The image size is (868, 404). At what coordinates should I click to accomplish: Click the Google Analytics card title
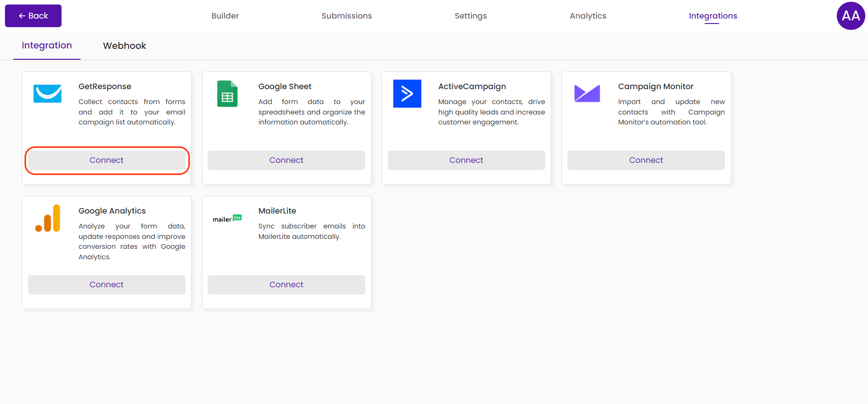[x=112, y=211]
